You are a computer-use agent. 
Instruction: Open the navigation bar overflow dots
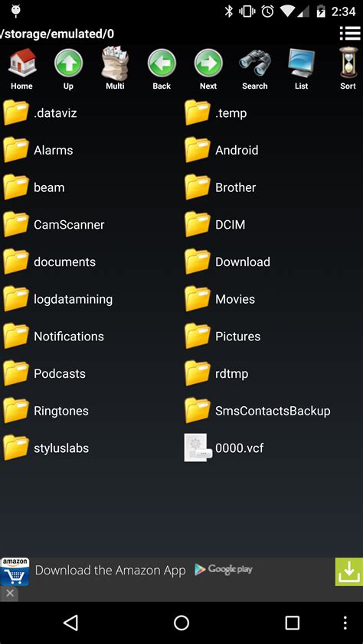click(x=345, y=623)
